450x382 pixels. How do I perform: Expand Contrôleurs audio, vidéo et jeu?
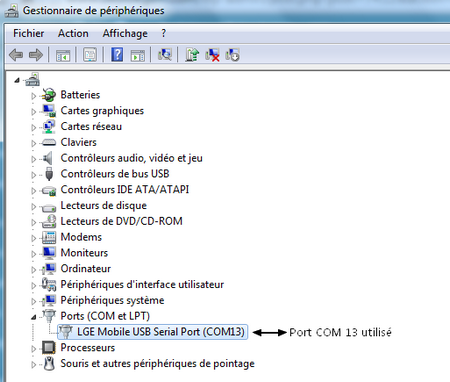click(x=34, y=159)
